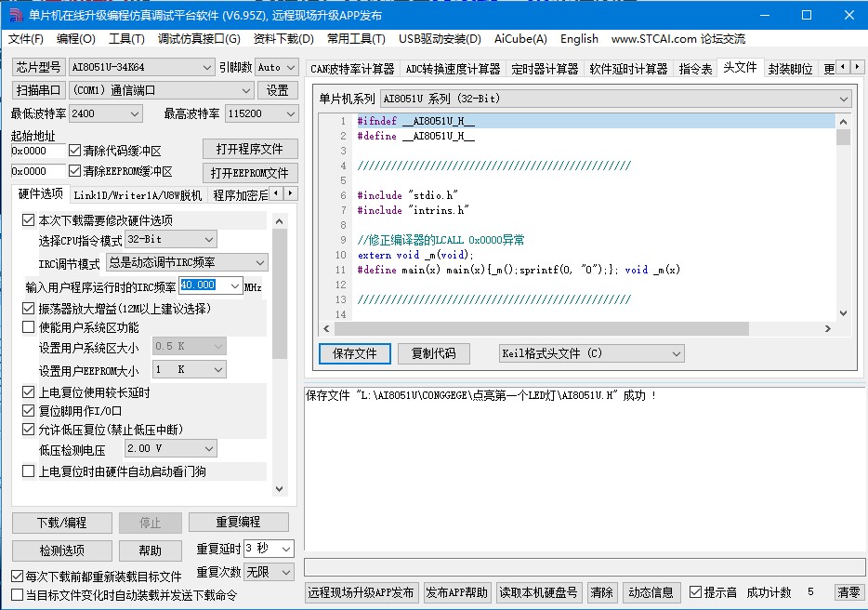Click code editor scroll-up arrow

(843, 122)
